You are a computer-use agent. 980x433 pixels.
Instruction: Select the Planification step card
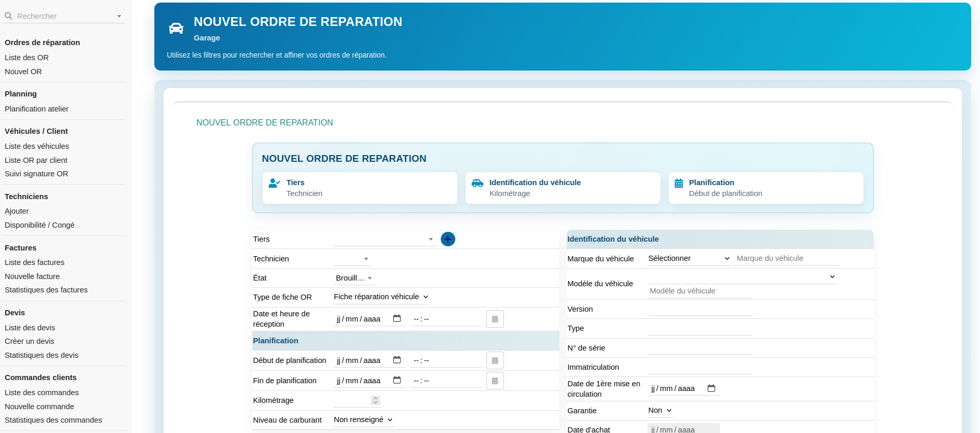[x=766, y=188]
